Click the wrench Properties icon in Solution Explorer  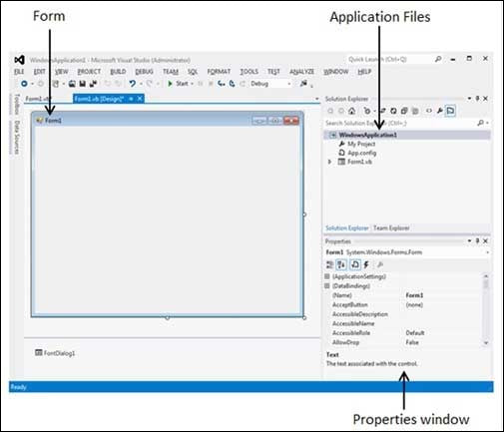tap(440, 111)
